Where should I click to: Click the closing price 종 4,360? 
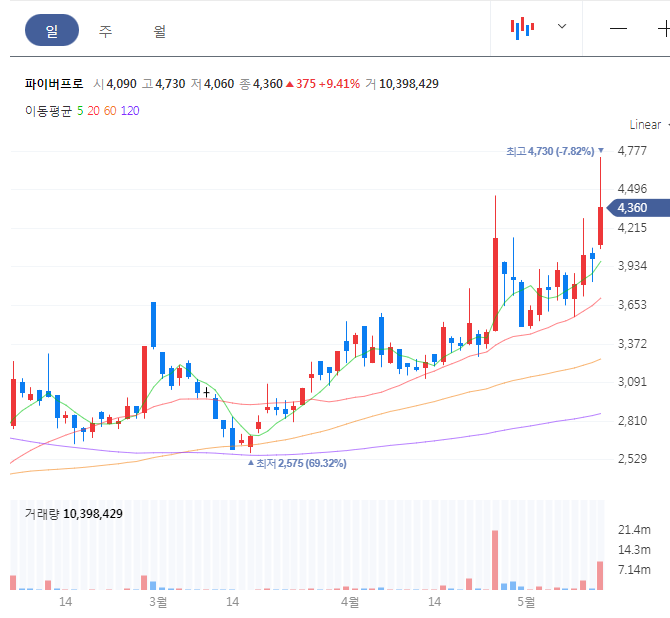pyautogui.click(x=261, y=84)
